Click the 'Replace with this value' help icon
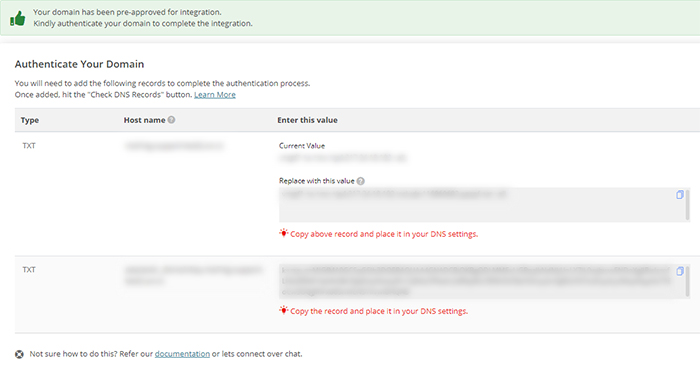The image size is (700, 374). (361, 181)
